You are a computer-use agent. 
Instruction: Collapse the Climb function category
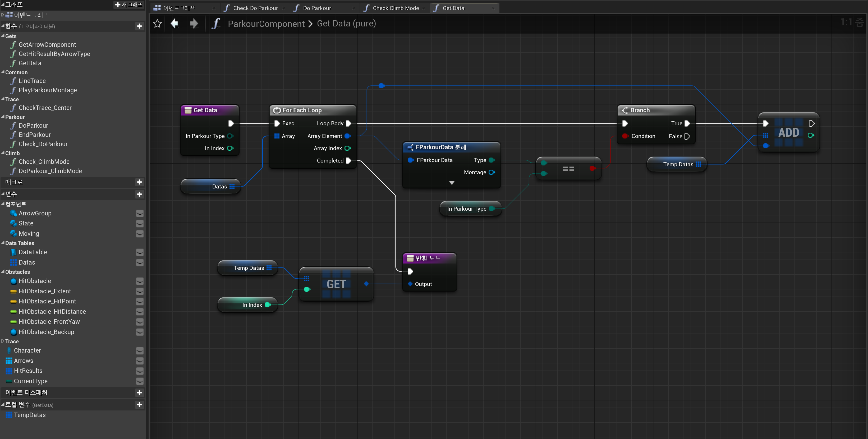(3, 153)
